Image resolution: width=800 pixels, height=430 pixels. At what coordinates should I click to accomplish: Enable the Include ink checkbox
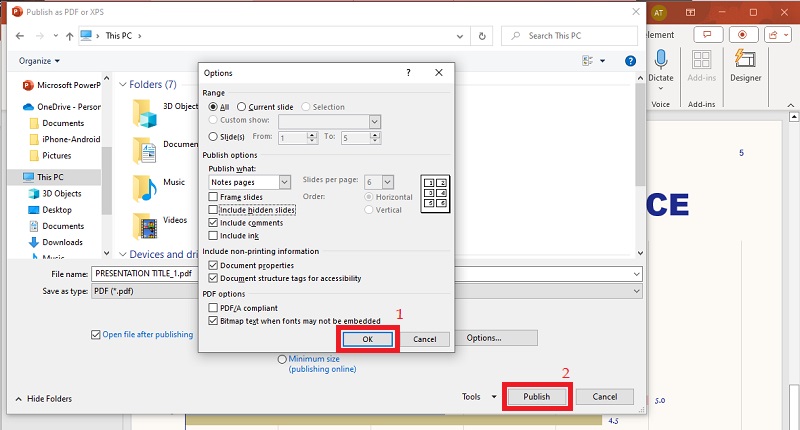pos(213,236)
